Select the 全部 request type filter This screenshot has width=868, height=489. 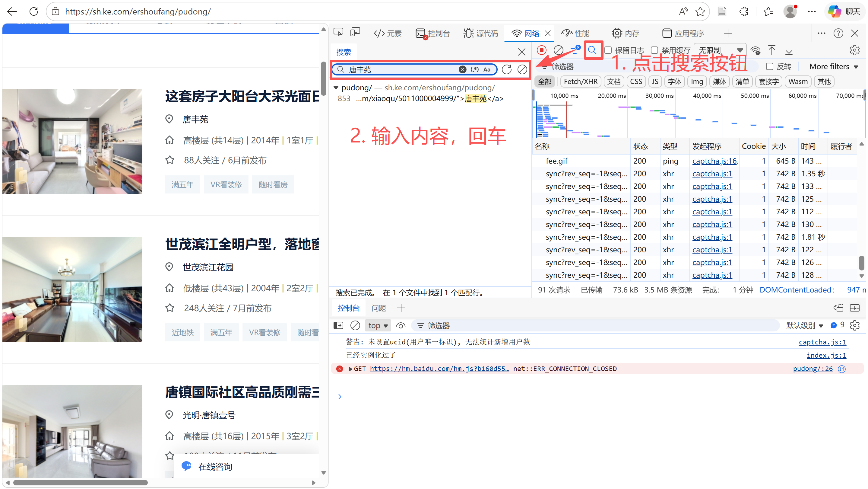click(x=545, y=81)
